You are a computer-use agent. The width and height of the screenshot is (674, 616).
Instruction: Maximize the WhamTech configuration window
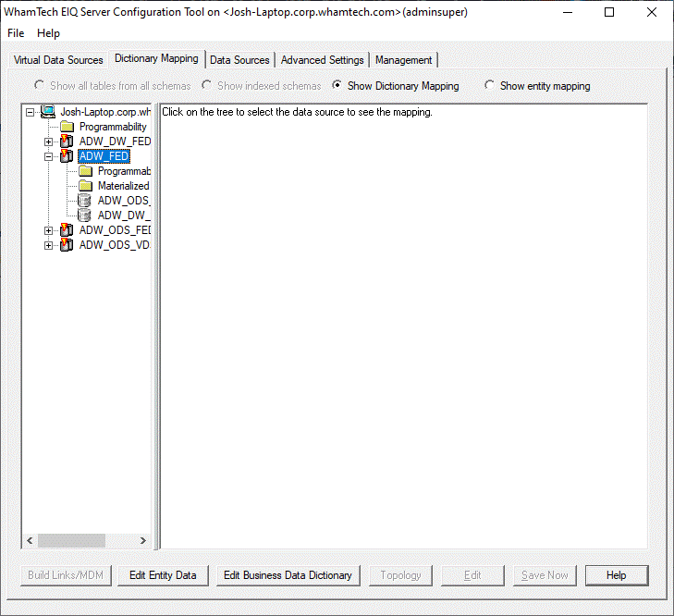tap(609, 12)
